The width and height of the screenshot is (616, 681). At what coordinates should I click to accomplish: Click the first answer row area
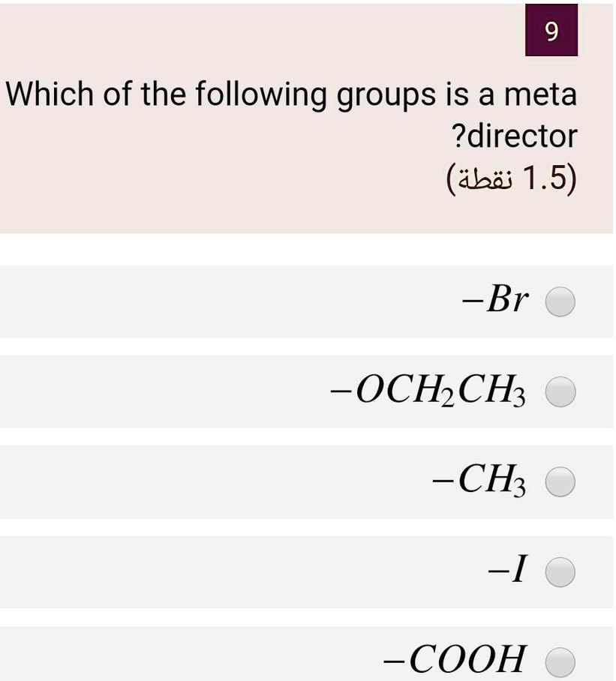300,302
